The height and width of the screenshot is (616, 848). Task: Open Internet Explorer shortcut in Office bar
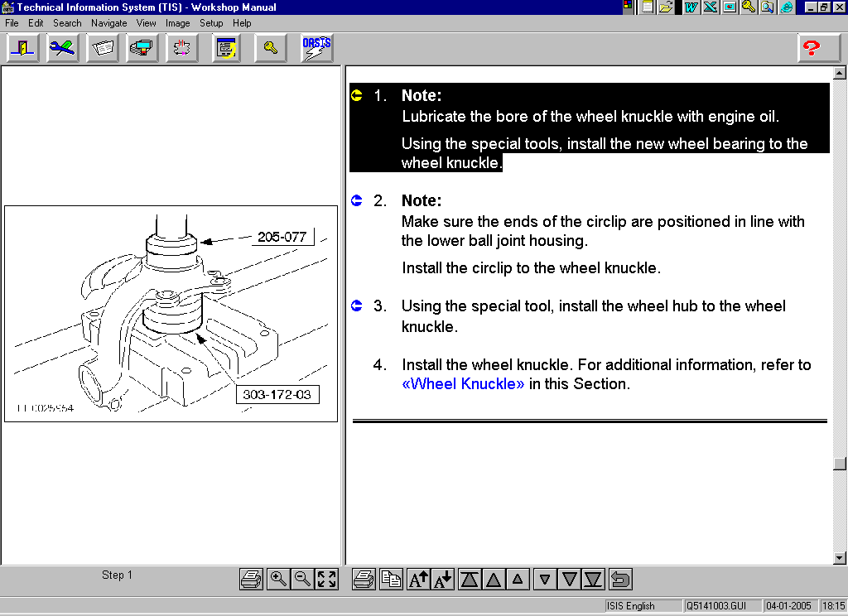(x=787, y=7)
